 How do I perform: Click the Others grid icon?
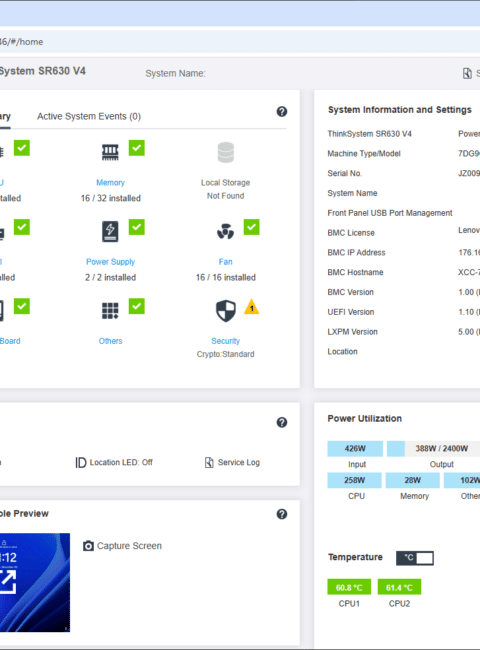pyautogui.click(x=110, y=310)
